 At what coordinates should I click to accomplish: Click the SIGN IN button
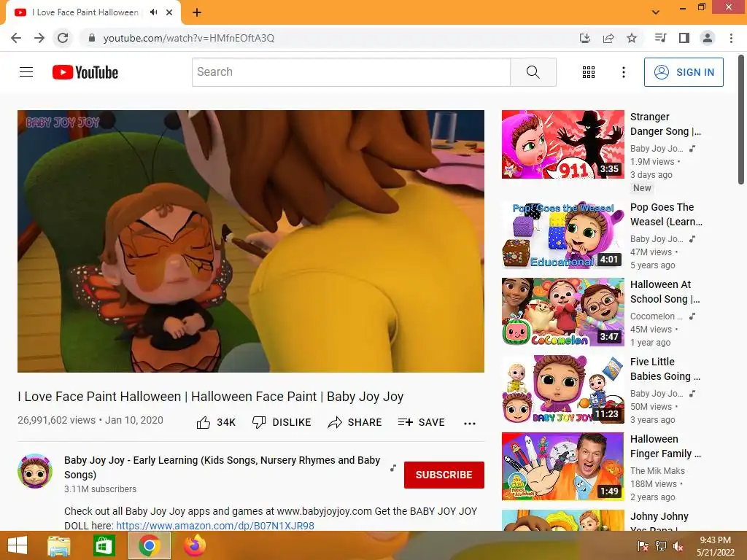(684, 72)
